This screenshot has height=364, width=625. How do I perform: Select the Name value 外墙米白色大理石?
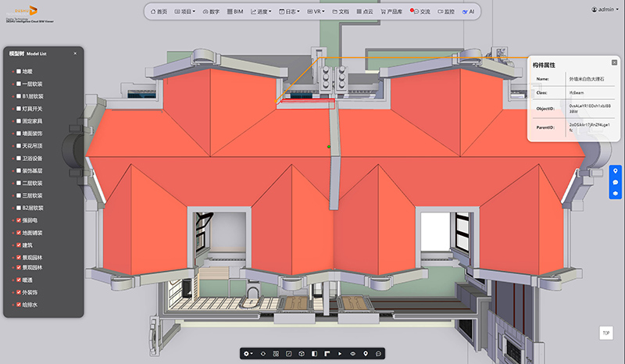(587, 79)
